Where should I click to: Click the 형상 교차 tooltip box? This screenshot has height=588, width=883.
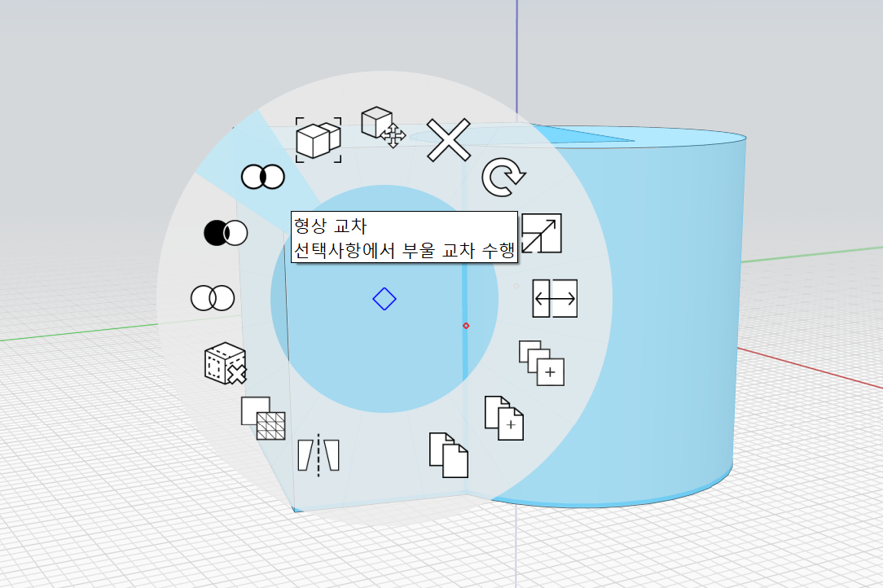click(404, 238)
